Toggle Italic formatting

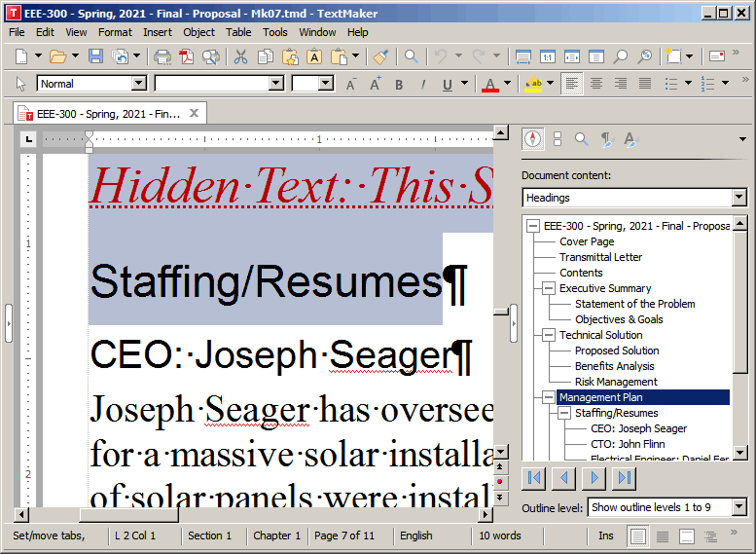click(423, 85)
